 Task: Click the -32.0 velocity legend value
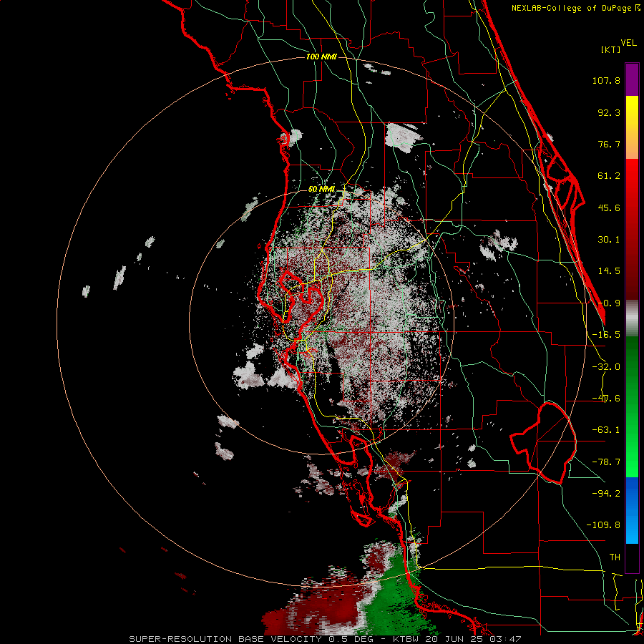click(x=606, y=367)
